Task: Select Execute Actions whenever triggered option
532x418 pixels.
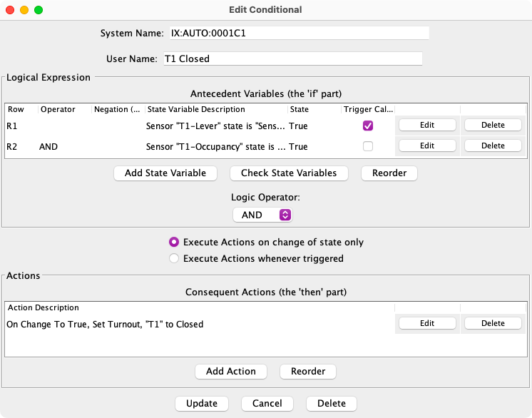Action: pyautogui.click(x=174, y=258)
